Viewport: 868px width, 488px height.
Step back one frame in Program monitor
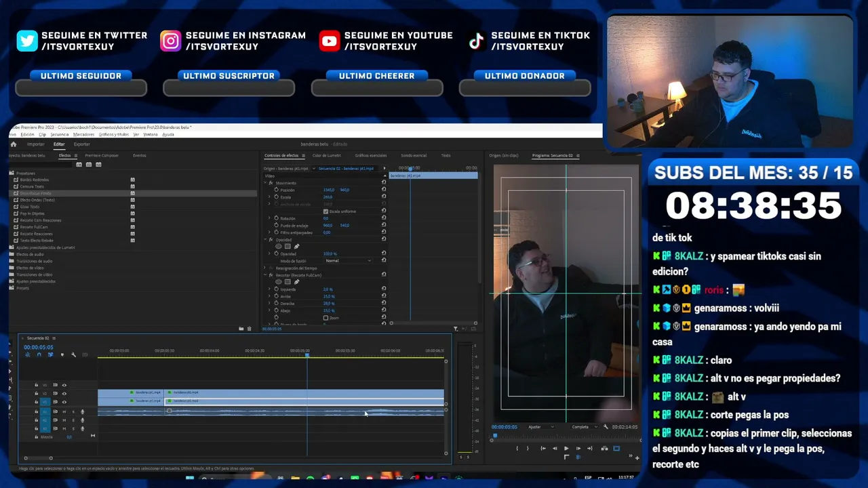(555, 448)
